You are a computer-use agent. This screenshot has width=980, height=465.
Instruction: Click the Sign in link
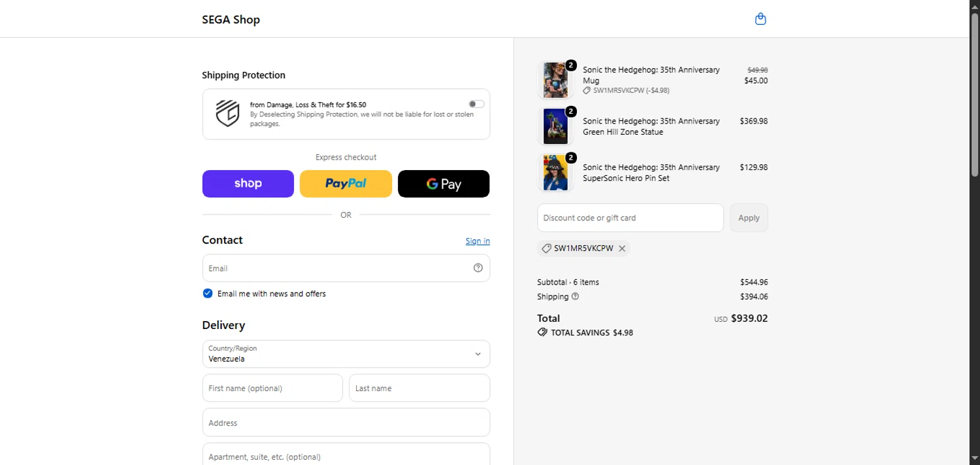[x=478, y=241]
